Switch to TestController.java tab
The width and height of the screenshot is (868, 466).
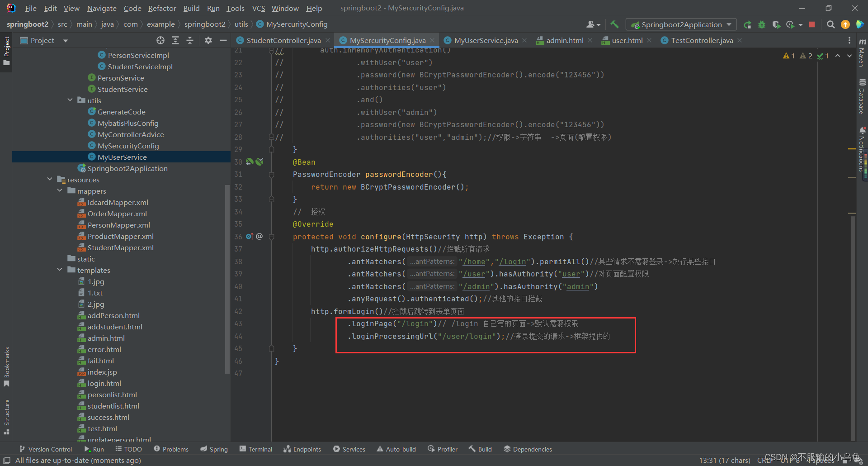[x=702, y=40]
